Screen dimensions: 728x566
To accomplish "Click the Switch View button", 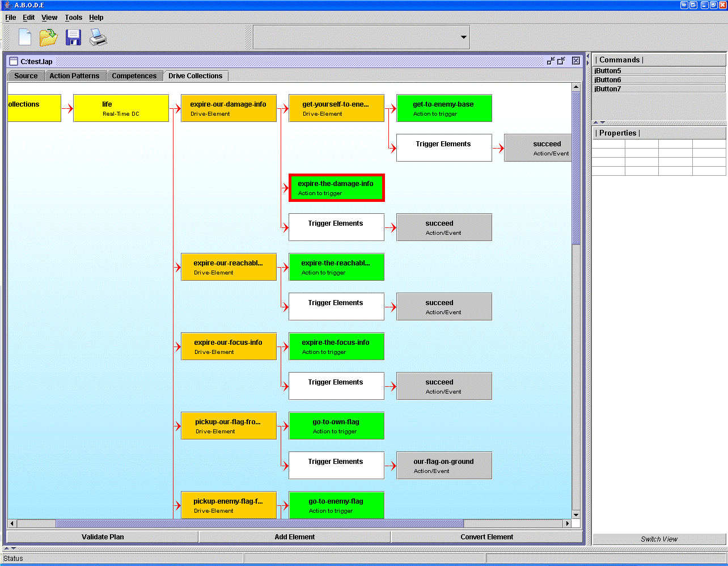I will click(659, 539).
